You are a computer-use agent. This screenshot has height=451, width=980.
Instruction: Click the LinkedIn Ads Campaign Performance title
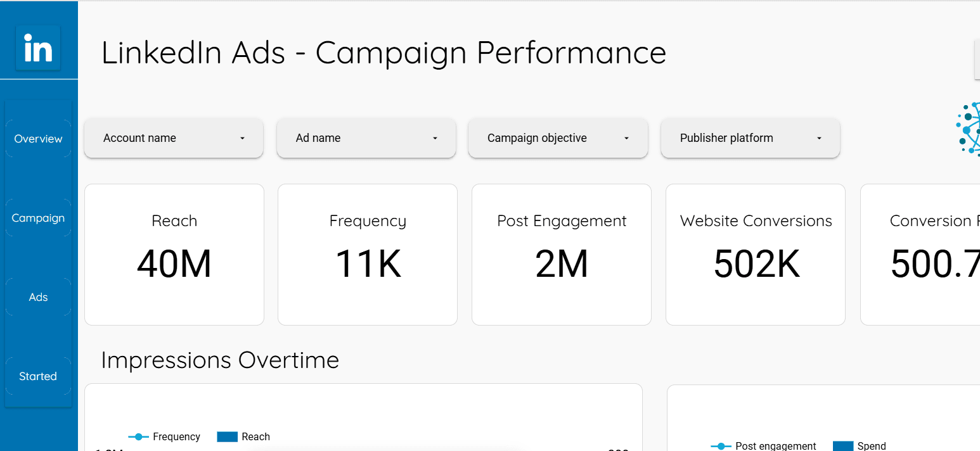(384, 52)
